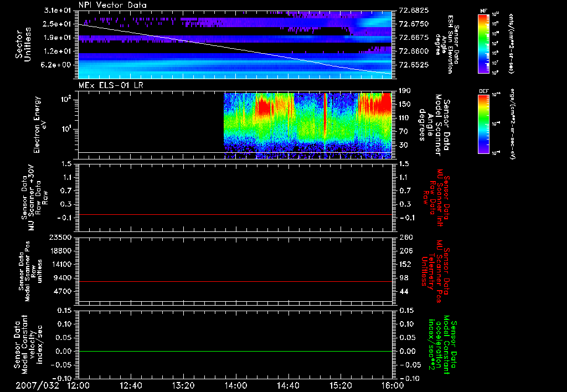
Task: Click the "72.6825" elevation tick value
Action: 414,10
